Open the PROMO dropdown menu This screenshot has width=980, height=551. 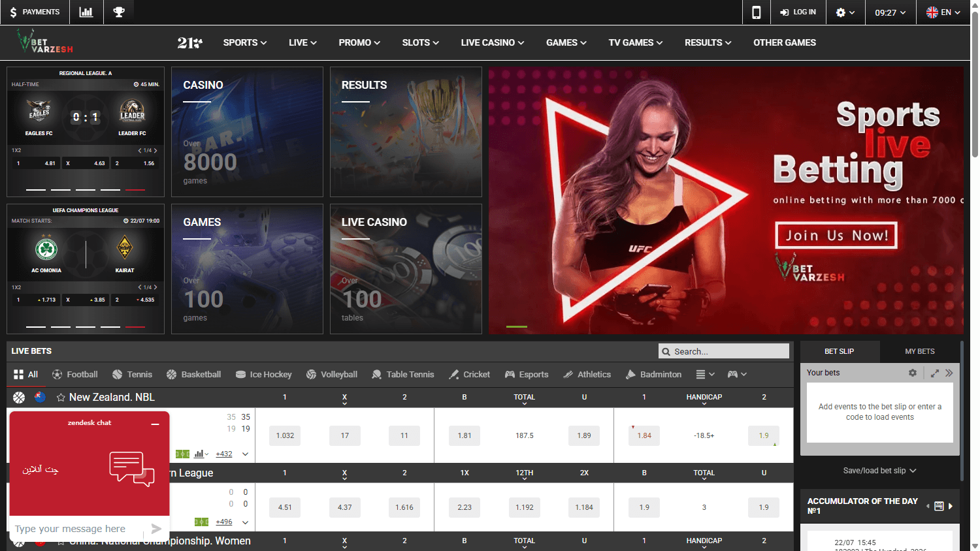tap(359, 42)
